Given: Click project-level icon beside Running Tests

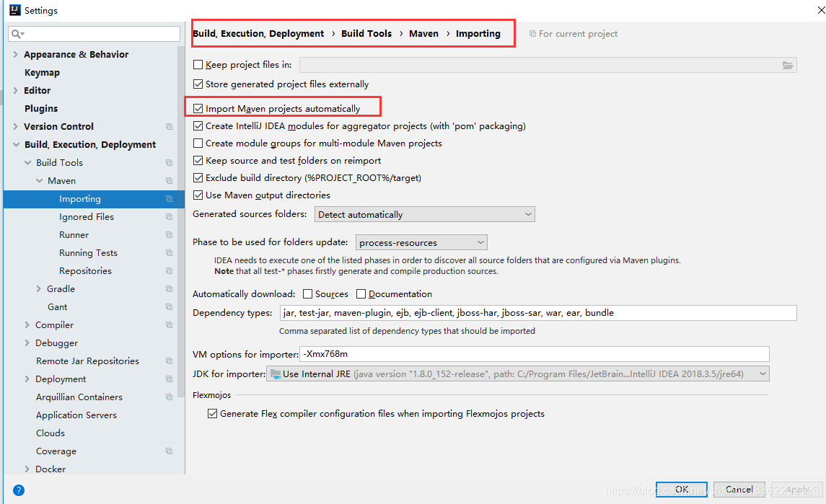Looking at the screenshot, I should click(x=169, y=253).
